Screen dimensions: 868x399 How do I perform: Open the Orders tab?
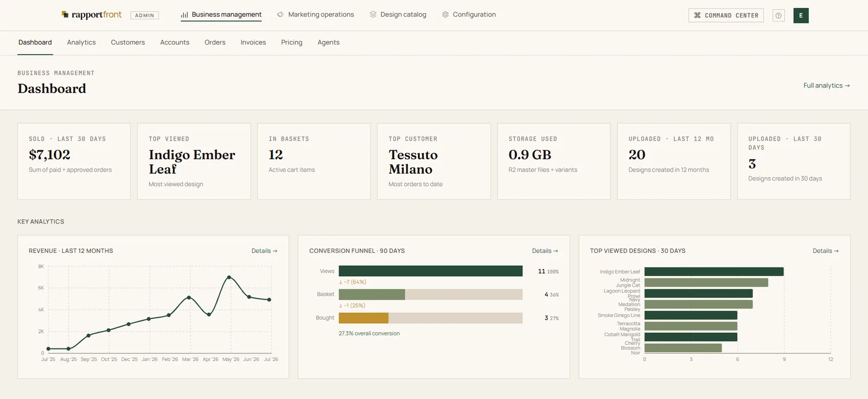[x=215, y=42]
